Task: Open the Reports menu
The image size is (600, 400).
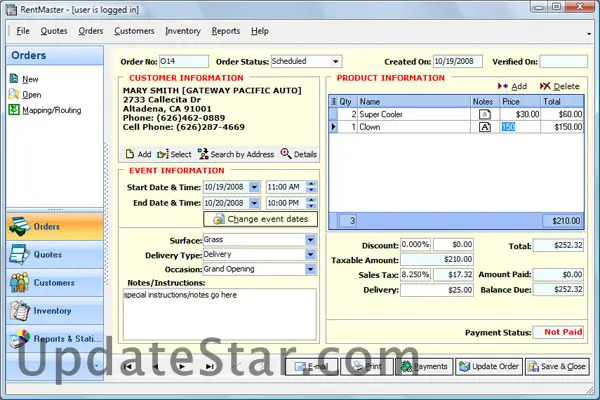Action: click(226, 31)
